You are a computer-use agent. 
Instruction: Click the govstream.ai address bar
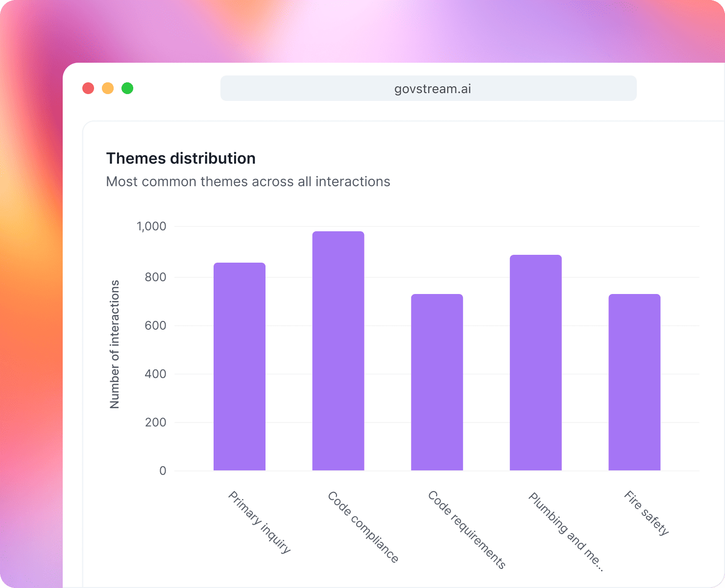tap(428, 88)
